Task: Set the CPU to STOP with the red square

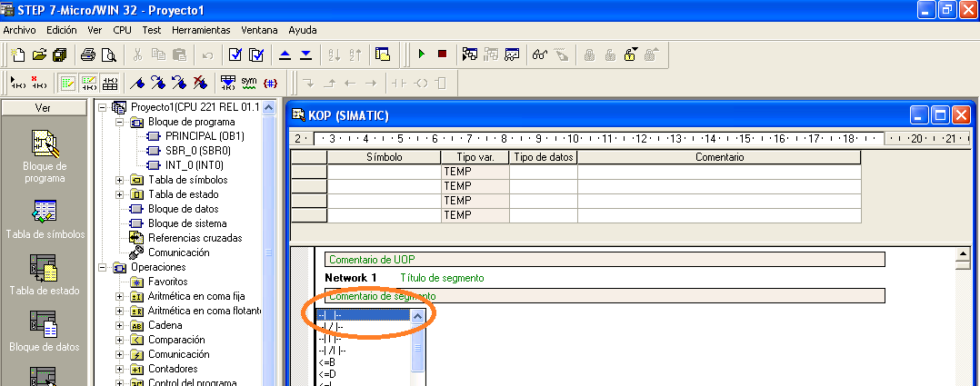Action: click(x=443, y=55)
